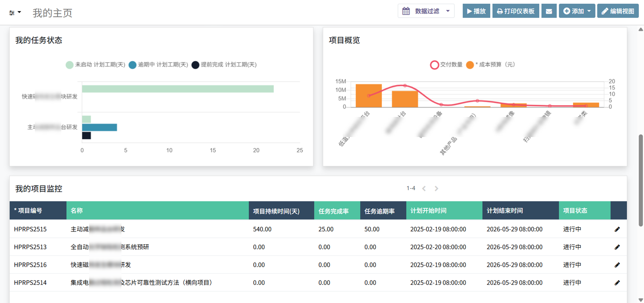
Task: Toggle the 逾期中 计划工期 legend entry
Action: 159,65
